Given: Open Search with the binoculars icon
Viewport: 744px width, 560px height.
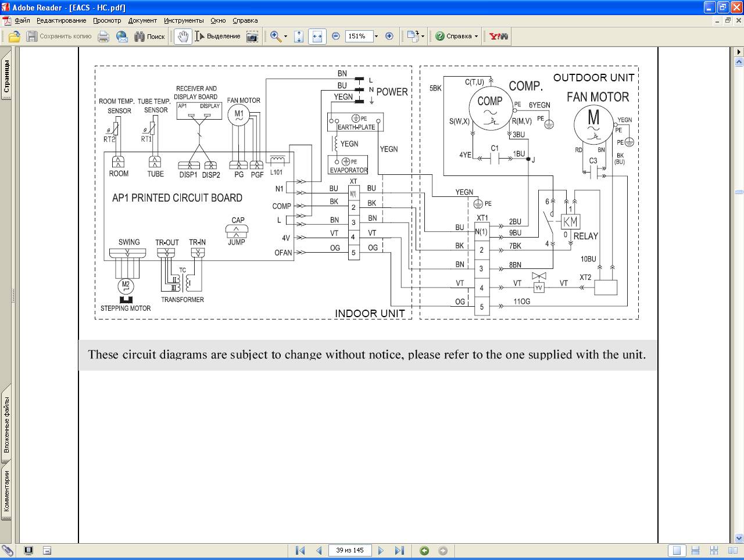Looking at the screenshot, I should coord(149,37).
